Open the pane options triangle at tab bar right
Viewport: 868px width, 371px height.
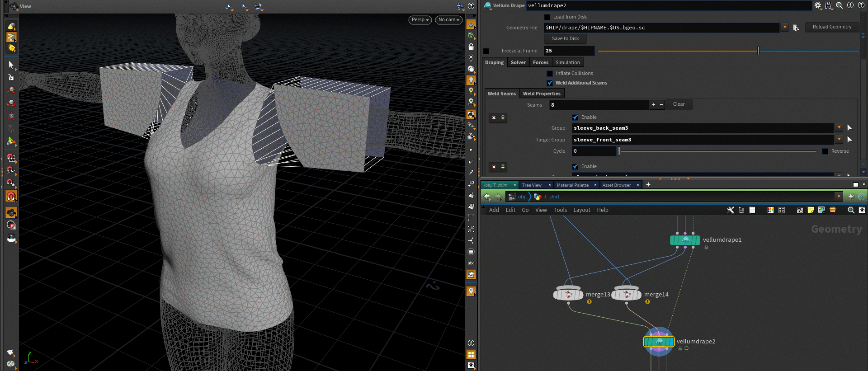tap(864, 184)
